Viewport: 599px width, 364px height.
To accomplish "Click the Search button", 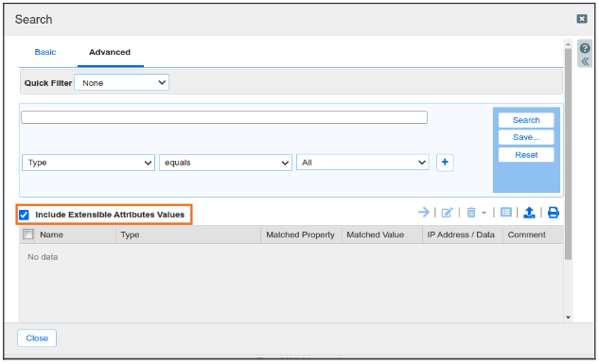I will click(526, 120).
